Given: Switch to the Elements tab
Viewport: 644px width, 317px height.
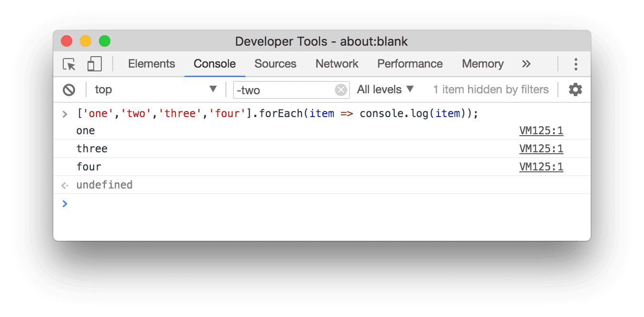Looking at the screenshot, I should pyautogui.click(x=151, y=64).
